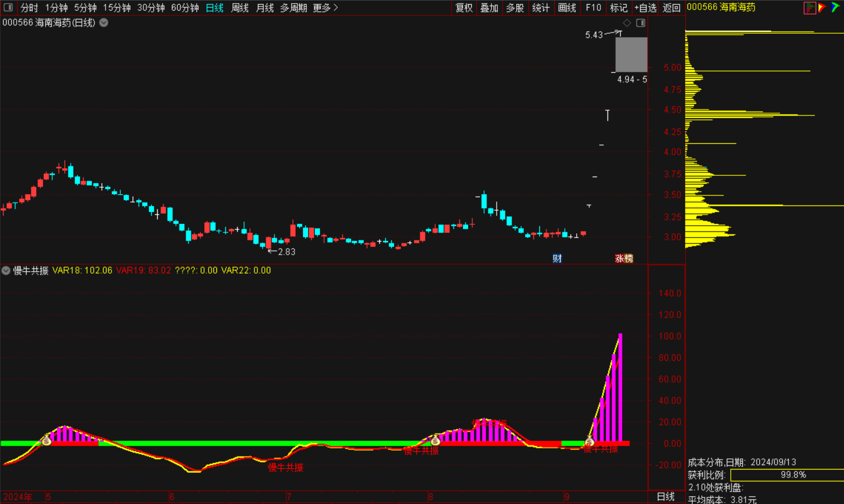Click the first money bag signal marker in May
Viewport: 844px width, 504px height.
[46, 440]
